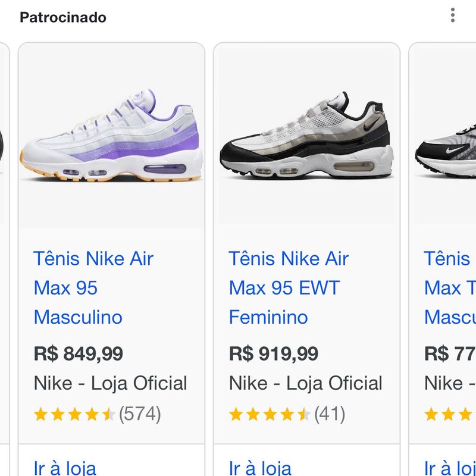Image resolution: width=476 pixels, height=476 pixels.
Task: Click the (574) review count
Action: 140,414
